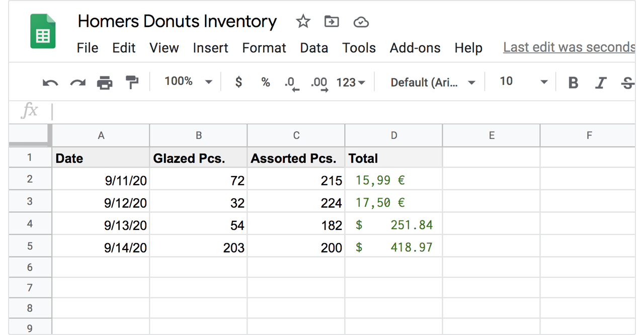Open the Edit menu
The image size is (644, 335).
[124, 48]
